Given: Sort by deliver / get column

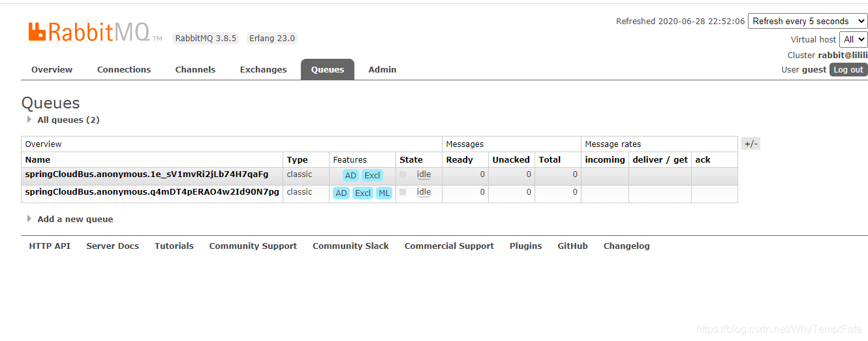Looking at the screenshot, I should pyautogui.click(x=660, y=160).
